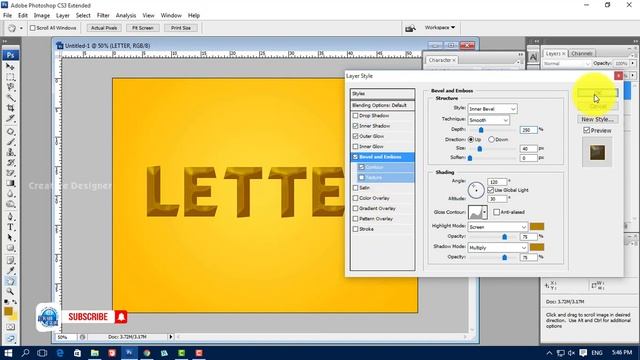Image resolution: width=640 pixels, height=360 pixels.
Task: Uncheck the Inner Shadow effect
Action: 355,126
